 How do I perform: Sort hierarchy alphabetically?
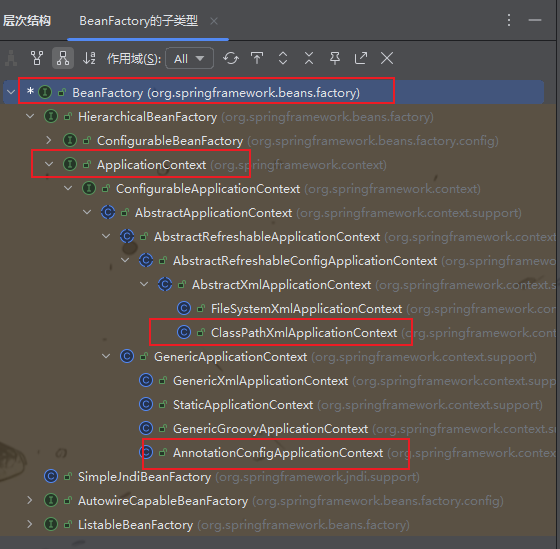[89, 58]
